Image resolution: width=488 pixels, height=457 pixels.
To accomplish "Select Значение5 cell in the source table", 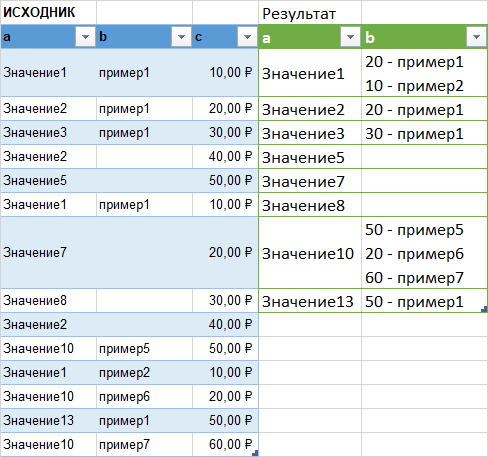I will [48, 181].
